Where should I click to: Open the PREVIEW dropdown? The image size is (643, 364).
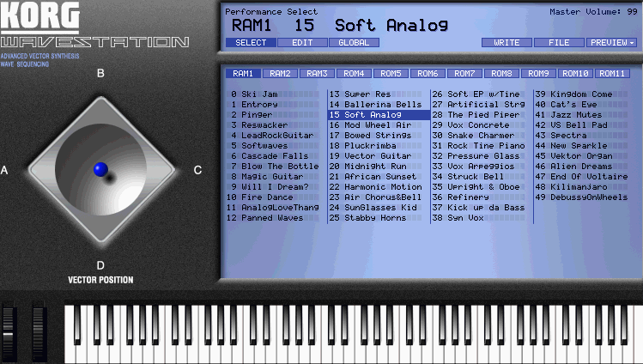point(611,43)
